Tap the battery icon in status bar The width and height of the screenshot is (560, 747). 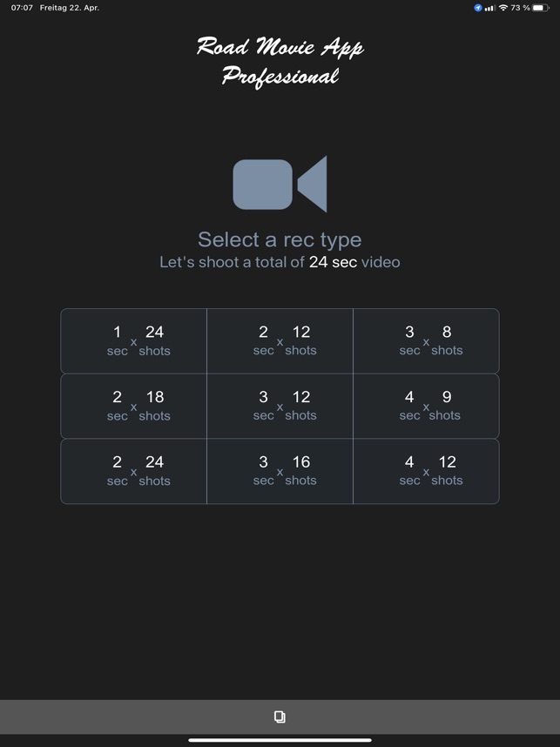541,8
